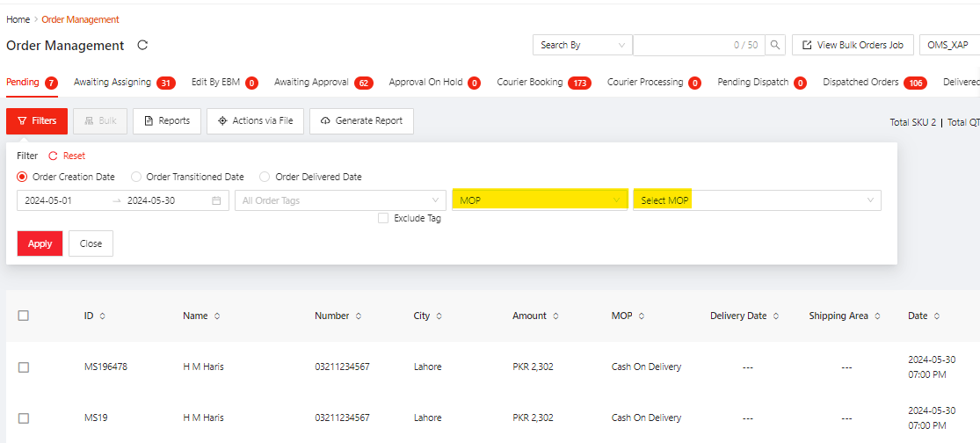Viewport: 980px width, 443px height.
Task: Enable the Exclude Tag checkbox
Action: [x=383, y=218]
